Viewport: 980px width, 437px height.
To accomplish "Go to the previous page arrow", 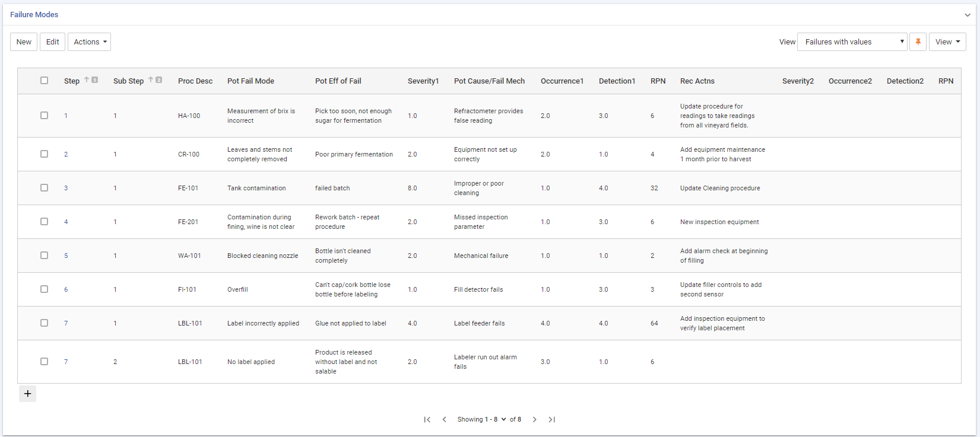I will click(444, 420).
